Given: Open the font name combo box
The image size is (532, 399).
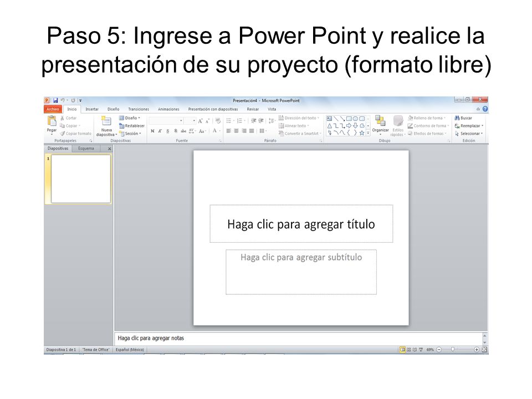Looking at the screenshot, I should 166,121.
